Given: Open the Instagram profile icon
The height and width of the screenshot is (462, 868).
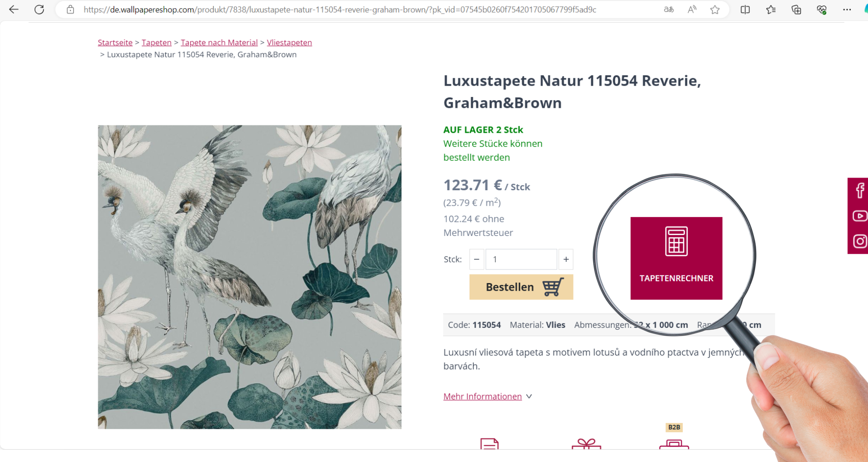Looking at the screenshot, I should pyautogui.click(x=859, y=241).
